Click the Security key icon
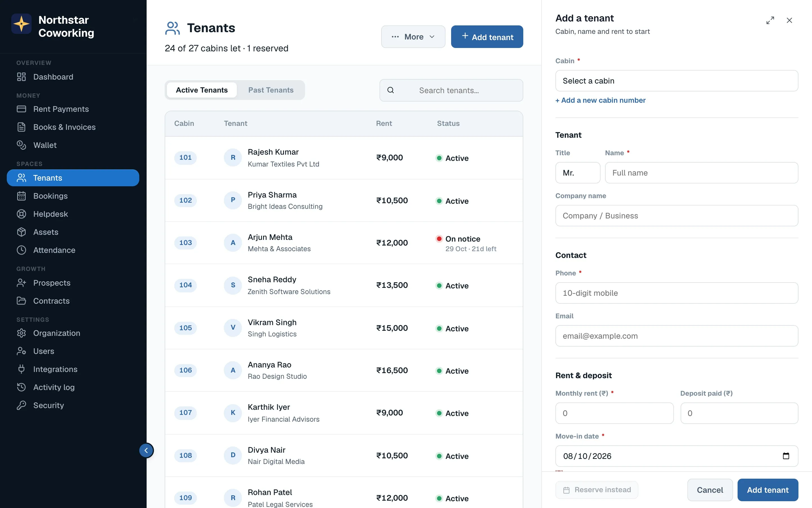Screen dimensions: 812x508 [x=21, y=406]
